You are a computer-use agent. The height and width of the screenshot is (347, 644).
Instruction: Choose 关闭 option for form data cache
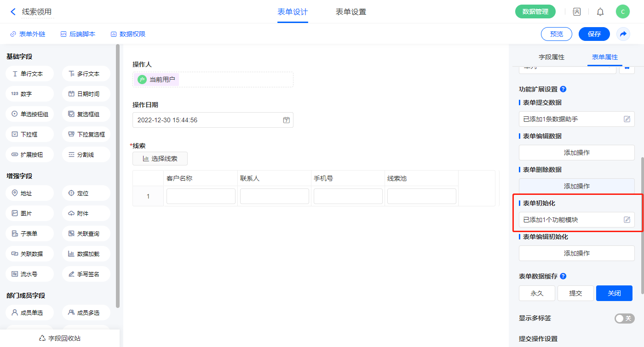click(614, 293)
